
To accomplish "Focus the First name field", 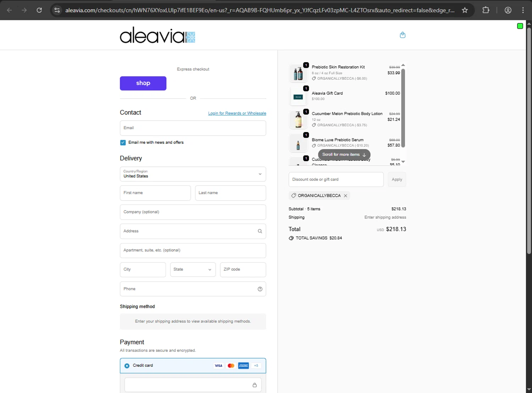I will 155,193.
